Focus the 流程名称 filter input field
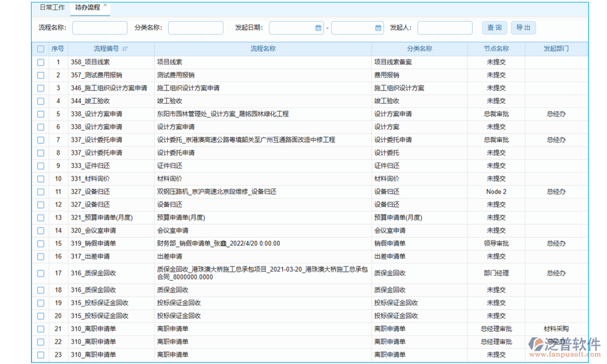The width and height of the screenshot is (607, 364). (x=100, y=28)
